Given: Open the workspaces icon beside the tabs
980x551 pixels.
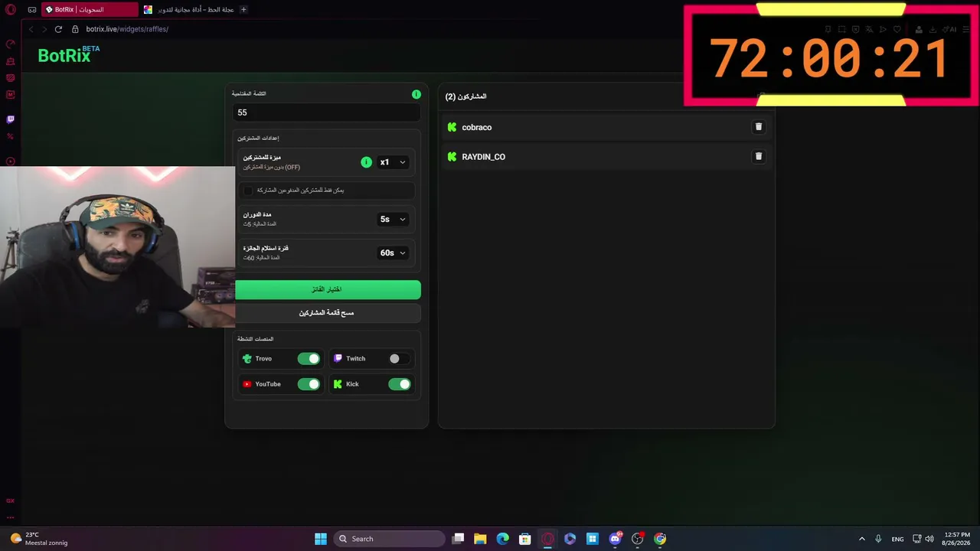Looking at the screenshot, I should (x=32, y=10).
